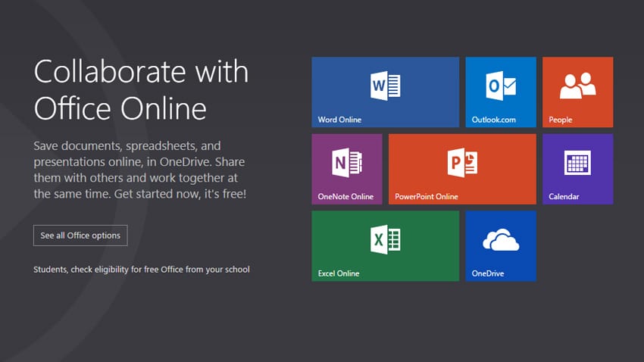Open the People contacts icon
Viewport: 644px width, 362px height.
coord(577,86)
